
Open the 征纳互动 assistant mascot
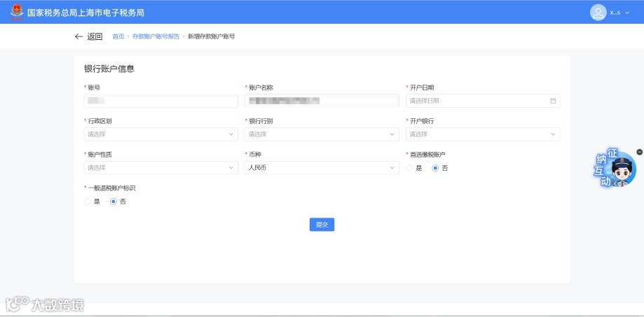pos(616,169)
